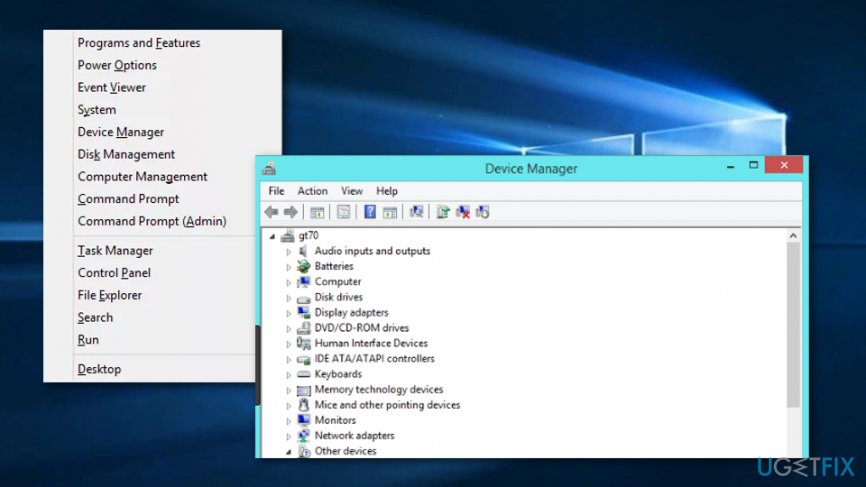Choose Power Options in the context menu

click(x=117, y=65)
